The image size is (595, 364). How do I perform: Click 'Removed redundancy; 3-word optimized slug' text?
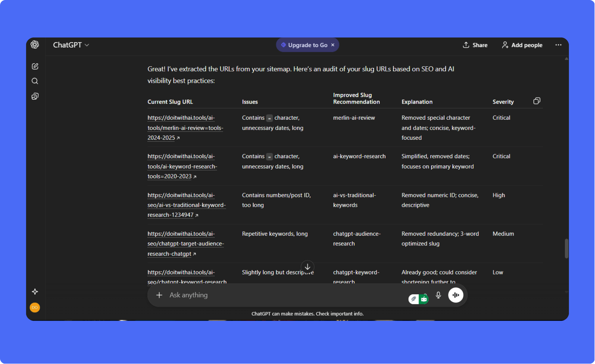click(x=440, y=239)
